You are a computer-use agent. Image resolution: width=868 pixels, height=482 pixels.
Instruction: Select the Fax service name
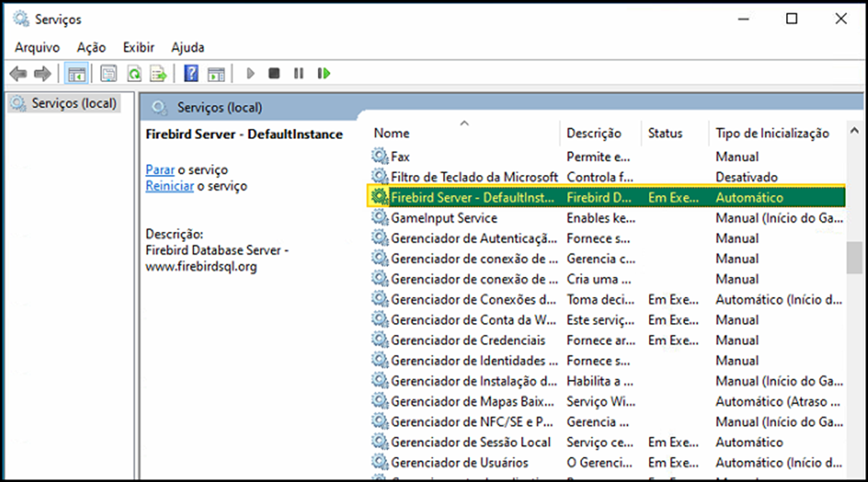401,156
